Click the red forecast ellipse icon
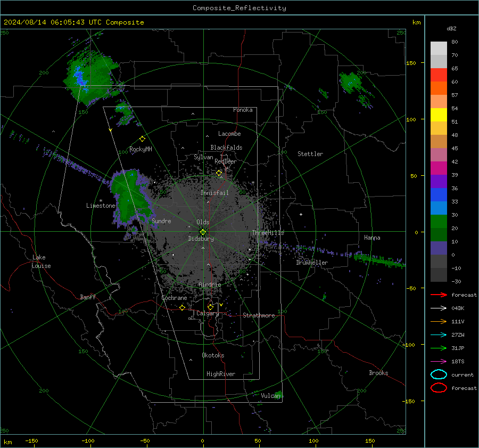Image resolution: width=479 pixels, height=448 pixels. (439, 388)
